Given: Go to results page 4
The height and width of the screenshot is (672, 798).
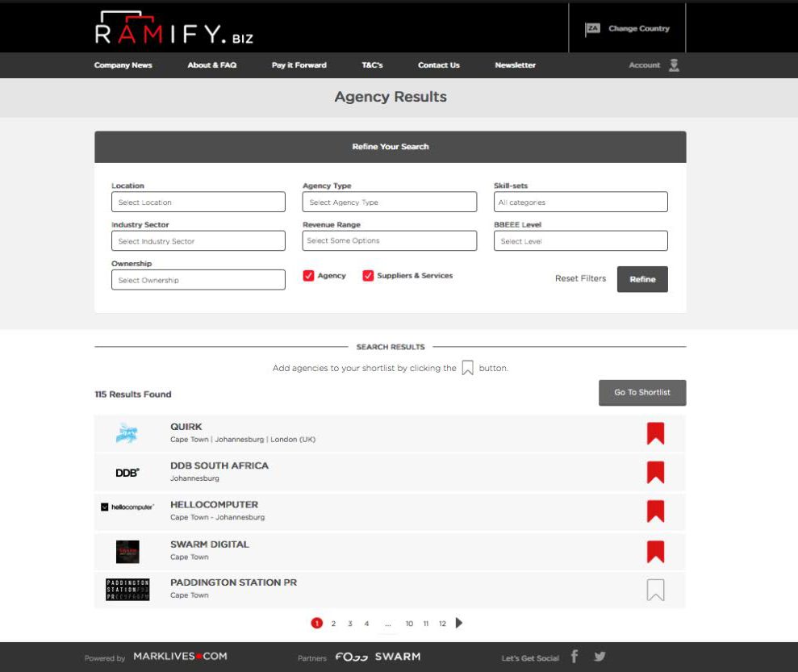Looking at the screenshot, I should (x=366, y=624).
